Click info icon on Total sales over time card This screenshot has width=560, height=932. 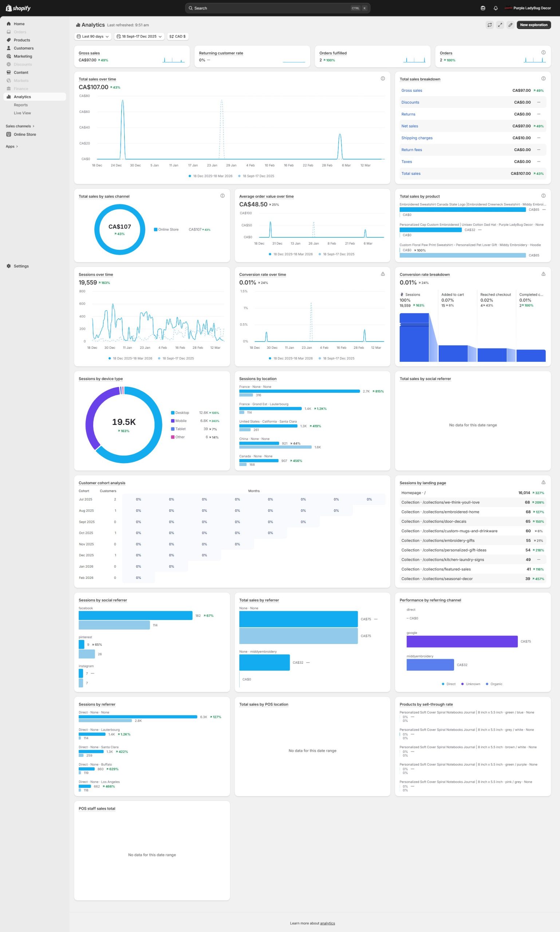point(383,79)
